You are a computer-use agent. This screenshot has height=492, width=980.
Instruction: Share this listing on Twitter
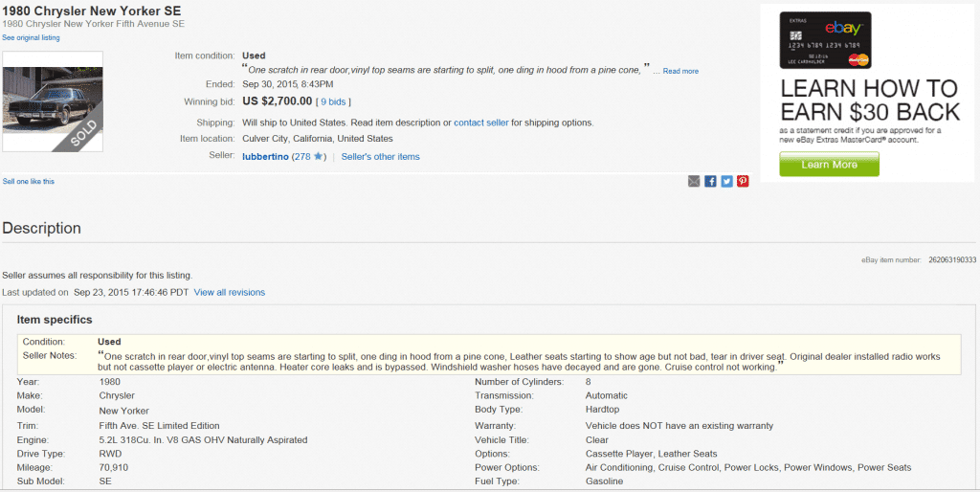726,181
